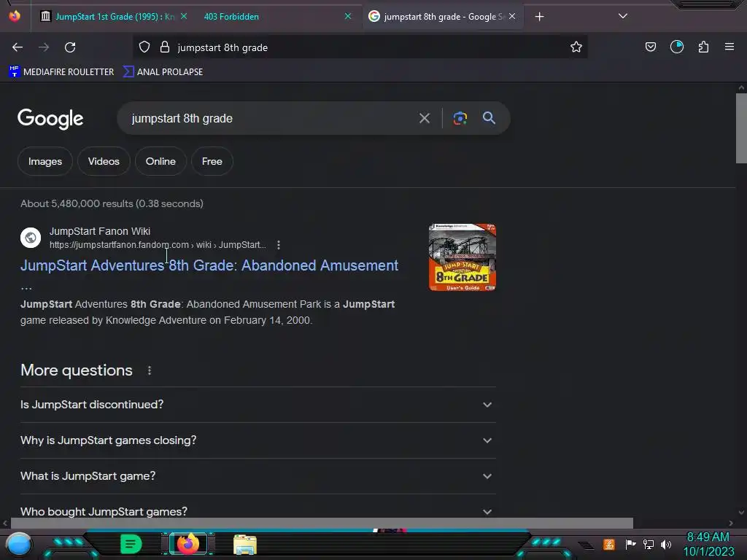Apply the Online search filter chip

(160, 161)
